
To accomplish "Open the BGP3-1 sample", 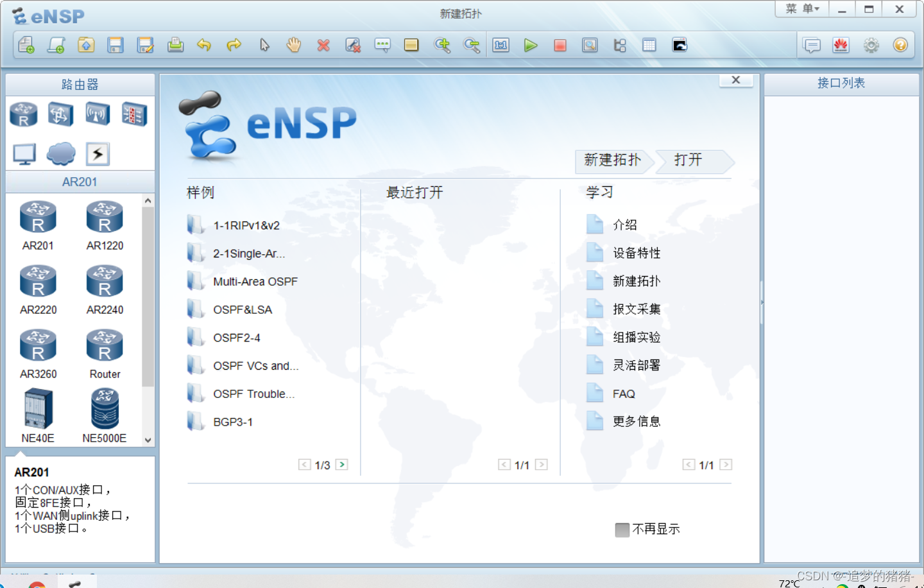I will coord(220,422).
